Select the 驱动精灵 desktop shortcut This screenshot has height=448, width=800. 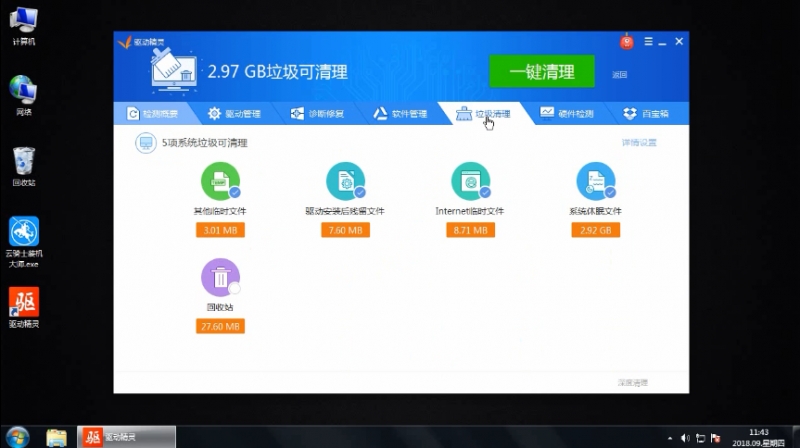[x=23, y=307]
